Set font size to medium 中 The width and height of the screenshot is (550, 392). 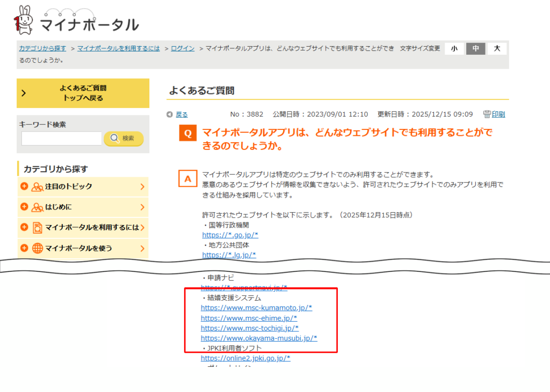click(475, 49)
